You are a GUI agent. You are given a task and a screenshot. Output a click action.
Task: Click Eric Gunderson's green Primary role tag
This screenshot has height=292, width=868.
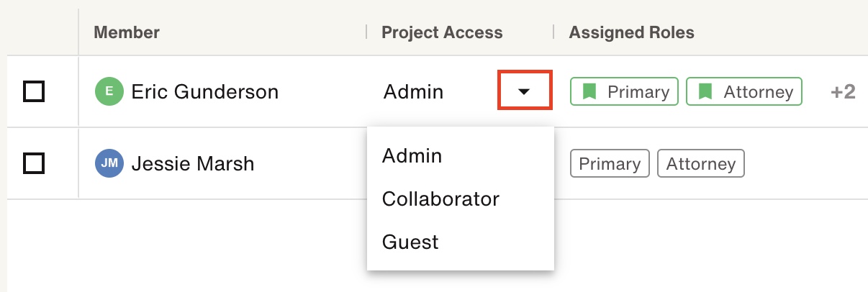click(625, 91)
